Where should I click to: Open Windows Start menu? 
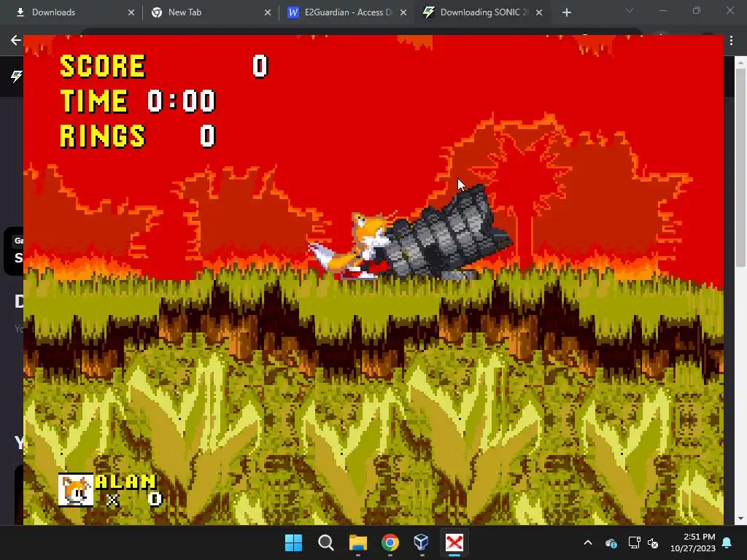[293, 542]
